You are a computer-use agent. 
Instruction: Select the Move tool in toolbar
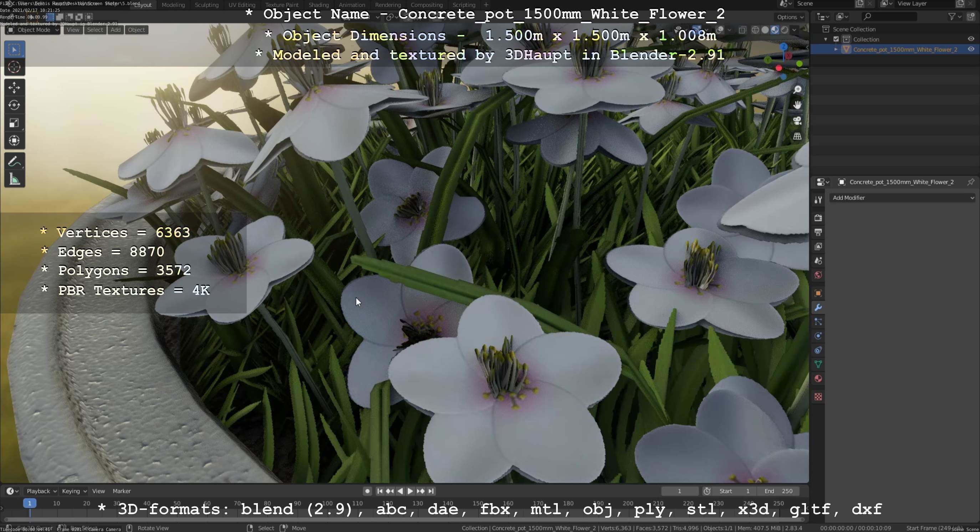click(x=14, y=87)
